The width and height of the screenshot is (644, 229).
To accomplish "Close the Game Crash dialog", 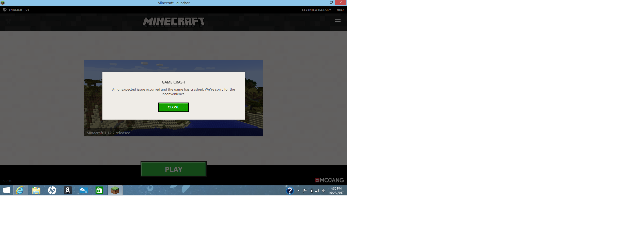I will tap(174, 107).
